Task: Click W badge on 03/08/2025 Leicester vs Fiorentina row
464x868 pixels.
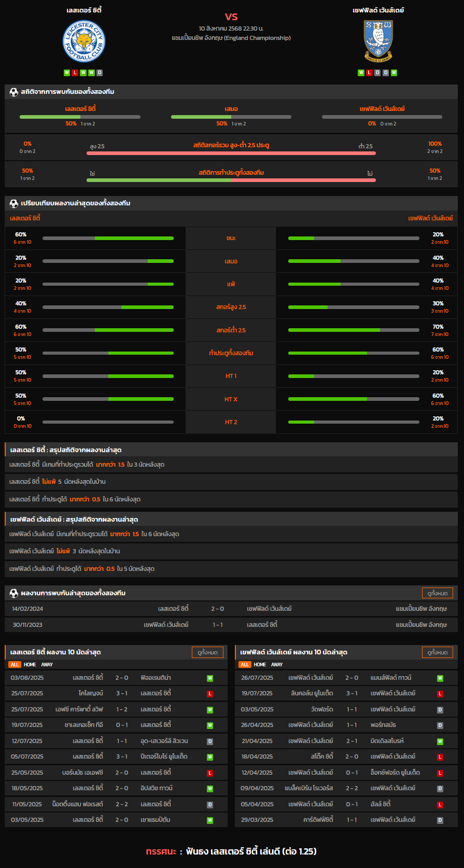Action: click(210, 678)
